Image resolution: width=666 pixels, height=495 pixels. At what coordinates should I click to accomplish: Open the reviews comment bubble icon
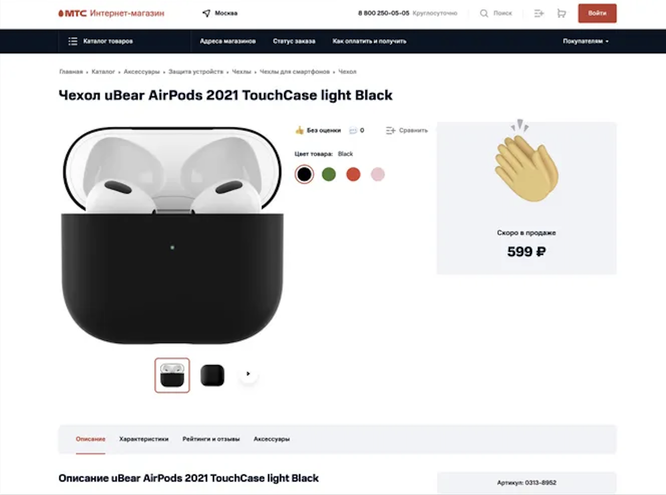pos(353,130)
